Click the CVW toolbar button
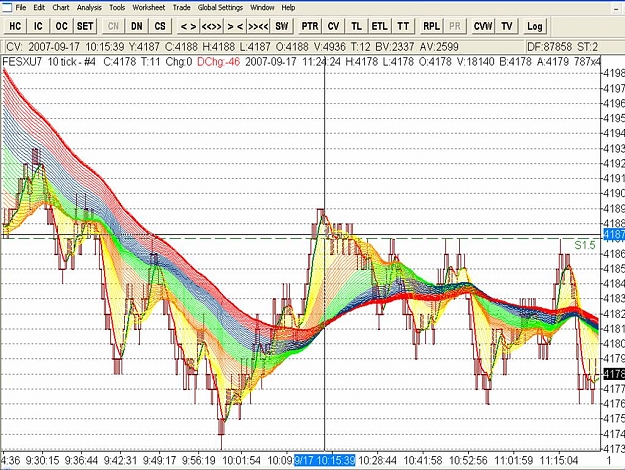The height and width of the screenshot is (470, 625). point(483,26)
